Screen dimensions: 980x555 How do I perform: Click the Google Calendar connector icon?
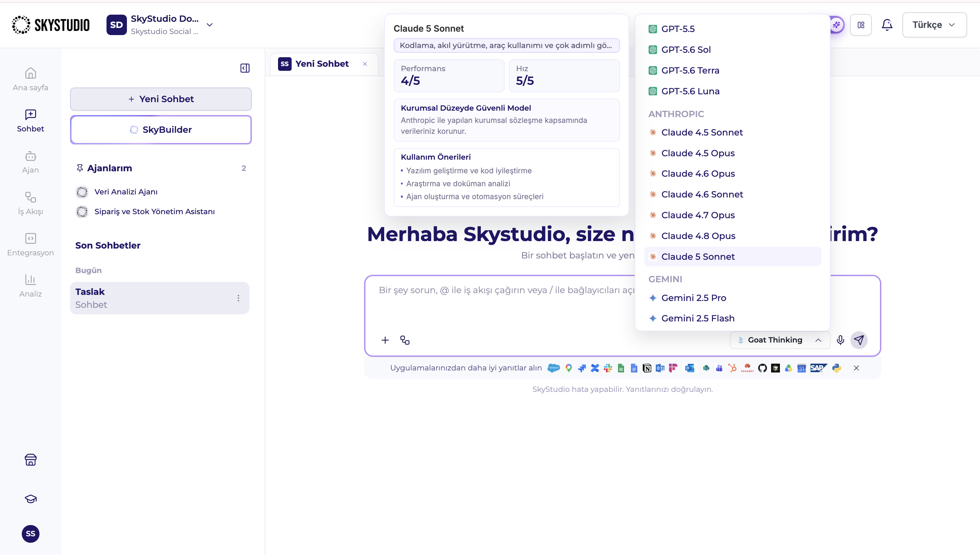tap(801, 368)
